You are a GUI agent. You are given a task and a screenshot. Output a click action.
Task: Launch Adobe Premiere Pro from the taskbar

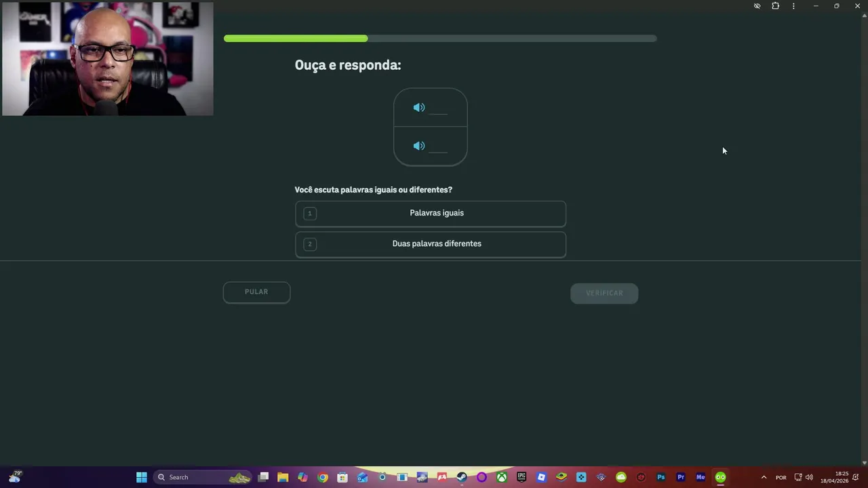[x=681, y=477]
